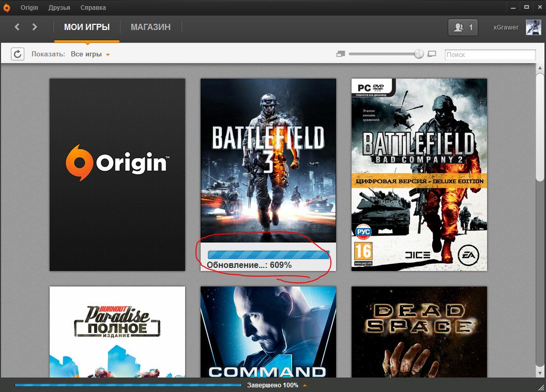Open the Друзья menu
546x392 pixels.
pyautogui.click(x=59, y=8)
